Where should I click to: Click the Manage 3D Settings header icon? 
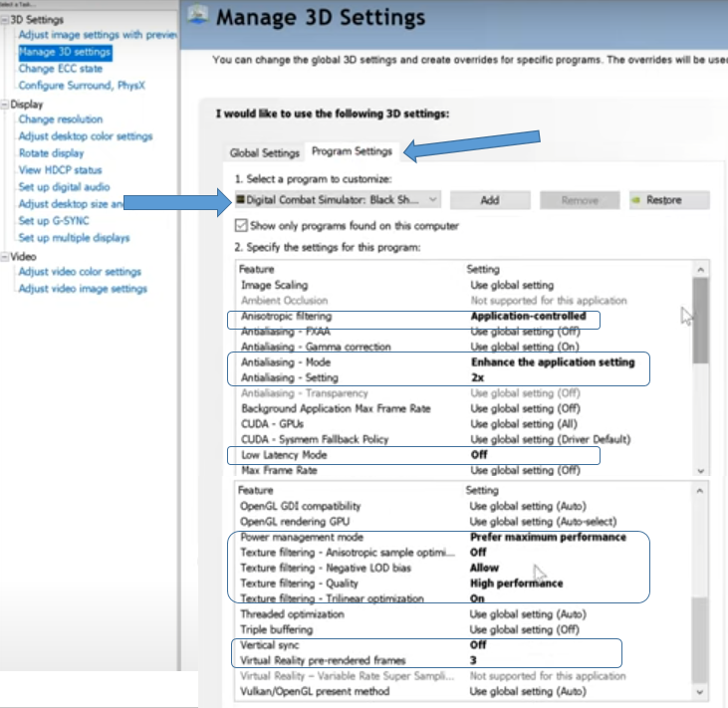point(198,14)
